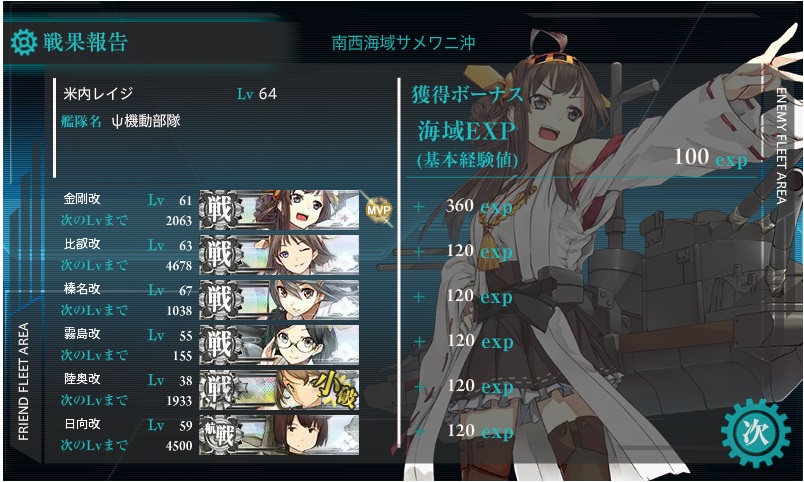Click the 戦 emblem on 金剛改 banner

click(219, 210)
